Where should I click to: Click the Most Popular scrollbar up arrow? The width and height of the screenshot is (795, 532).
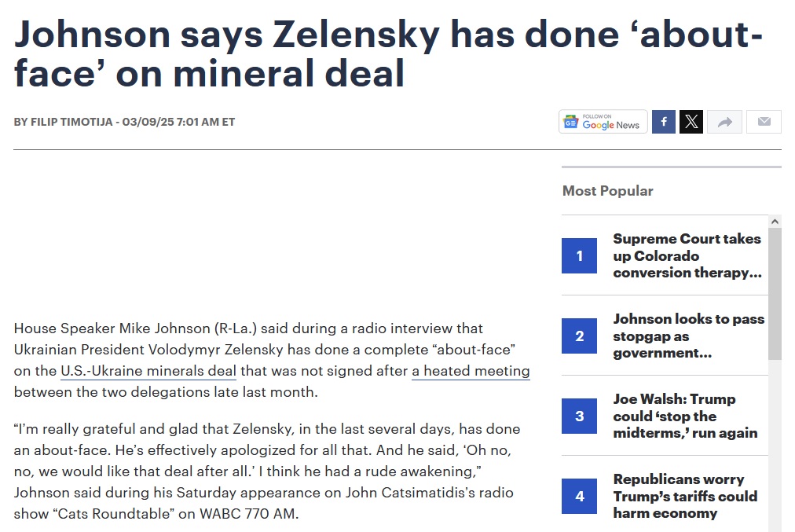pos(775,222)
